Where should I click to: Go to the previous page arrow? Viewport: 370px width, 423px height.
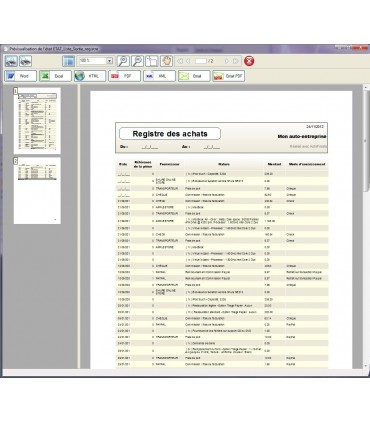188,61
